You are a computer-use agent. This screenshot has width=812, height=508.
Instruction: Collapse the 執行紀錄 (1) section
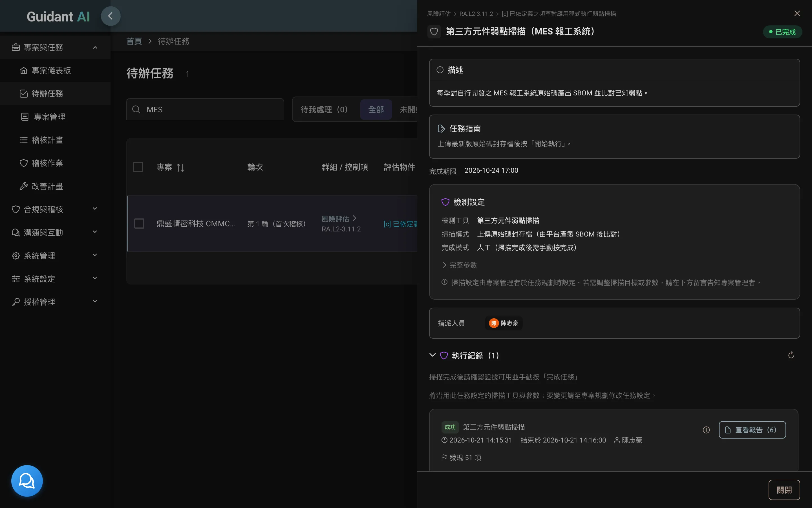point(433,355)
